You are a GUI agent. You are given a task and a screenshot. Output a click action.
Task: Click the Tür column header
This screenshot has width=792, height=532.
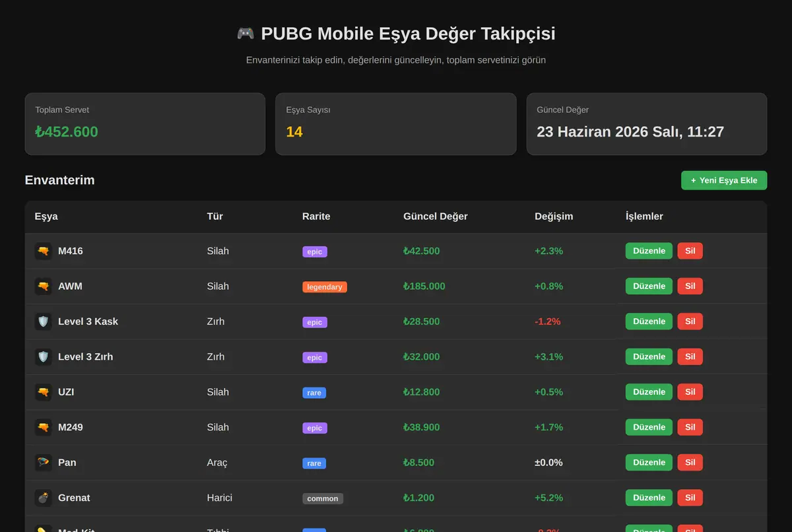click(214, 216)
